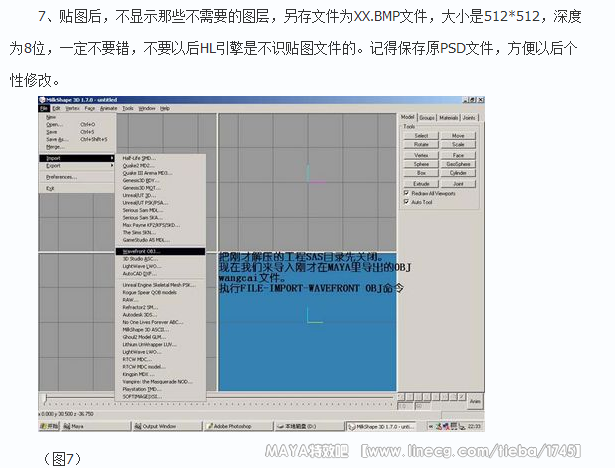Viewport: 615px width, 468px height.
Task: Open the Edit menu
Action: pyautogui.click(x=57, y=108)
